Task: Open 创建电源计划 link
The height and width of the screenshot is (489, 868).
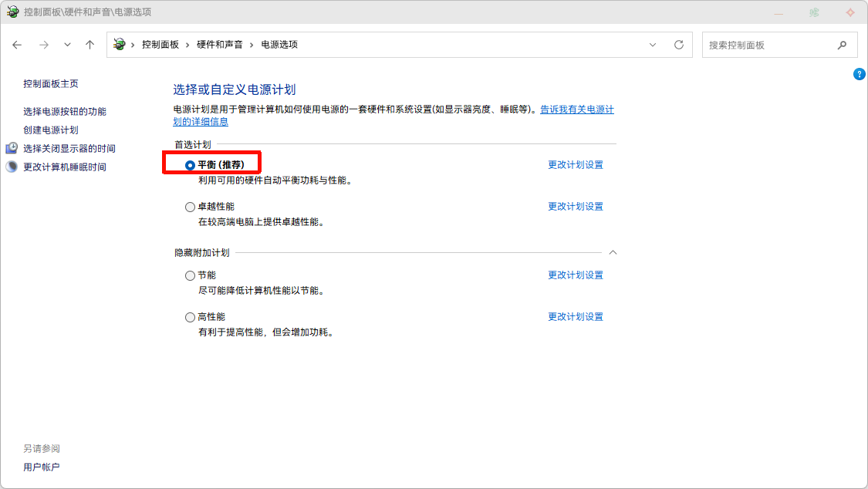Action: point(51,130)
